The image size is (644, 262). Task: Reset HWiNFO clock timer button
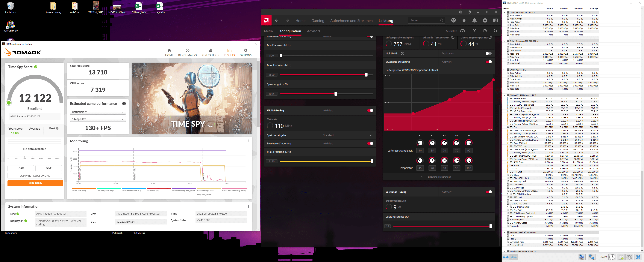coord(612,257)
